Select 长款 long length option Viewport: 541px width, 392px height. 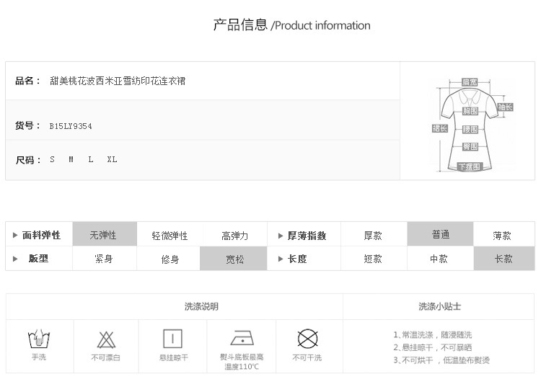point(503,259)
